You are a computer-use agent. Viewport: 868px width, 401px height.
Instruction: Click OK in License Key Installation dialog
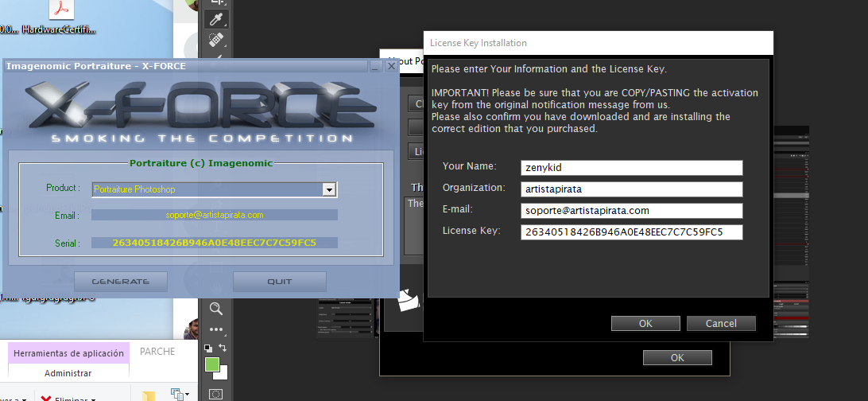[645, 324]
